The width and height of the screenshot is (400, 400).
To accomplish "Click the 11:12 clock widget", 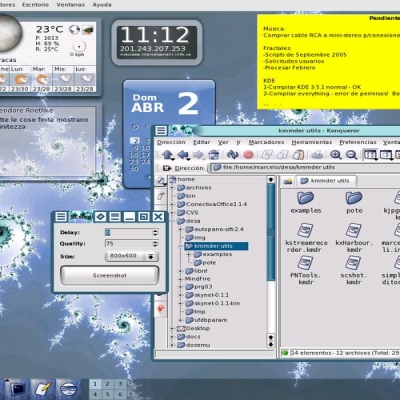I will pos(157,42).
